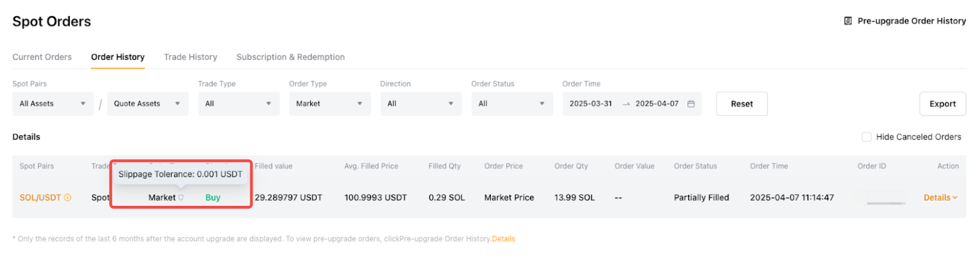Click the 2025-03-31 start date field

(x=591, y=104)
